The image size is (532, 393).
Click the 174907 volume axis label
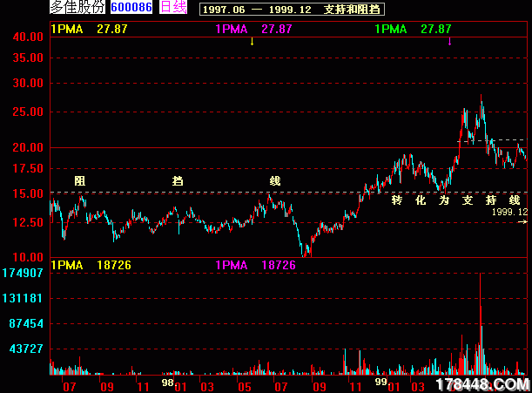click(24, 274)
